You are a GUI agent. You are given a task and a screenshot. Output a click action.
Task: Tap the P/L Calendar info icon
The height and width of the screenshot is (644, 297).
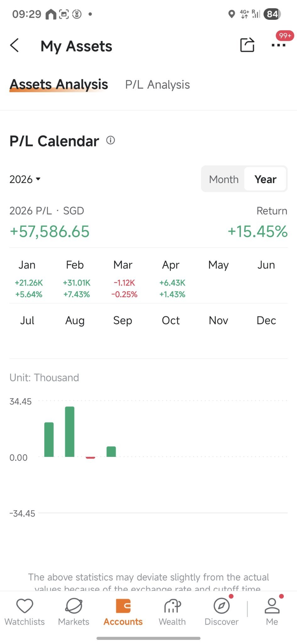(x=111, y=140)
